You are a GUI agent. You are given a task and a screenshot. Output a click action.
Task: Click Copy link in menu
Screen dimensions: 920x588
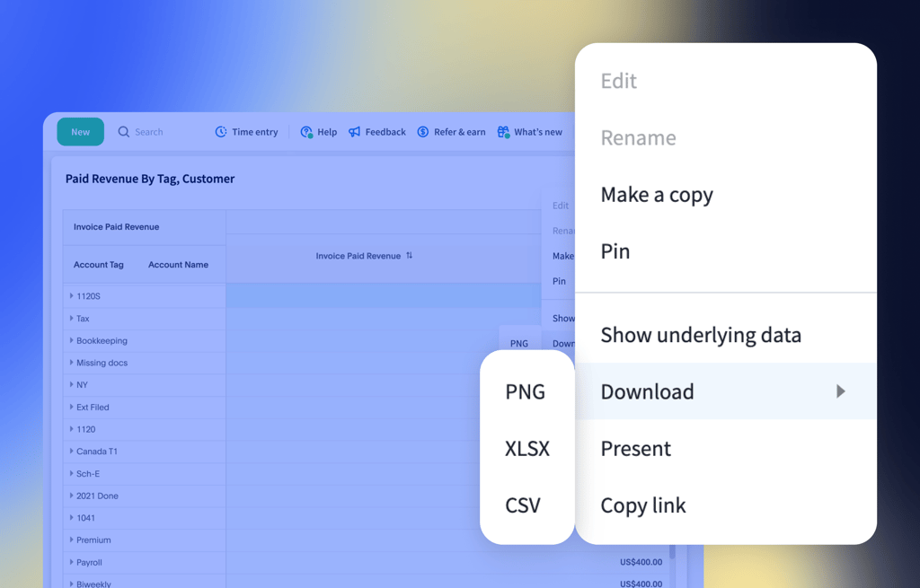coord(643,505)
